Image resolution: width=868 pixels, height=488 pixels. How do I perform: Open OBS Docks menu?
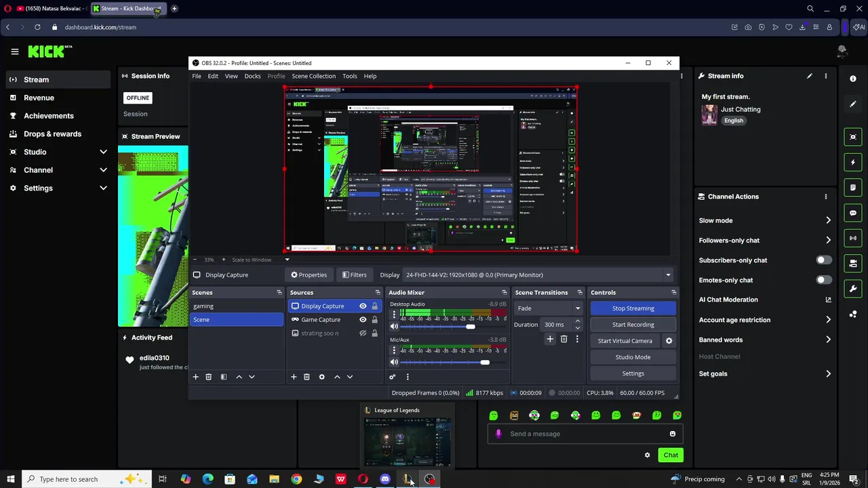point(252,76)
